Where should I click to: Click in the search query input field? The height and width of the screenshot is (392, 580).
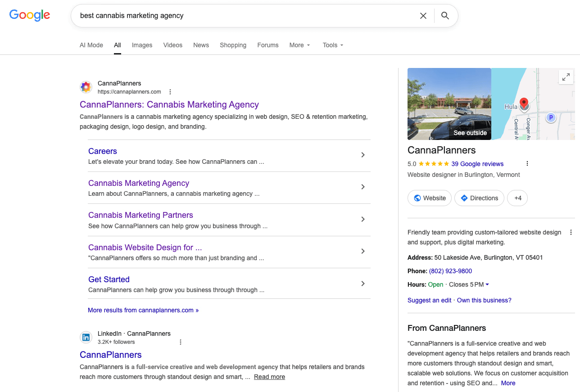245,16
